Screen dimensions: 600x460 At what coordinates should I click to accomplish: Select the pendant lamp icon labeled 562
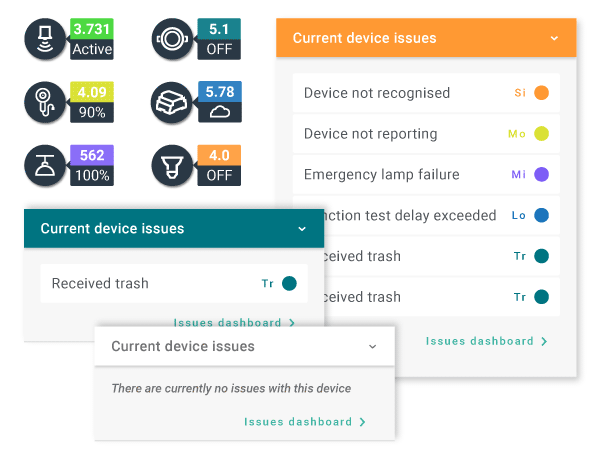click(x=45, y=165)
